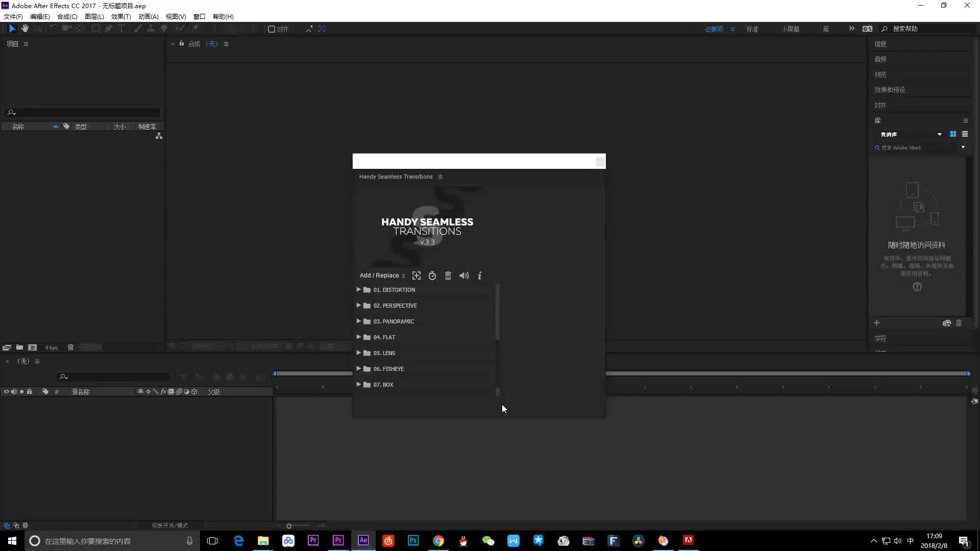Image resolution: width=980 pixels, height=551 pixels.
Task: Click the timeline zoom slider handle
Action: pos(289,526)
